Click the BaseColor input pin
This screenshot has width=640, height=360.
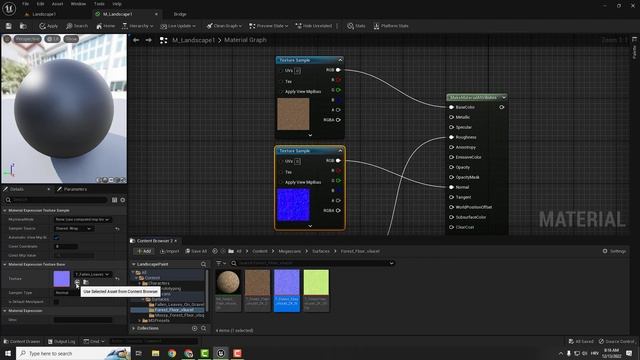(451, 107)
